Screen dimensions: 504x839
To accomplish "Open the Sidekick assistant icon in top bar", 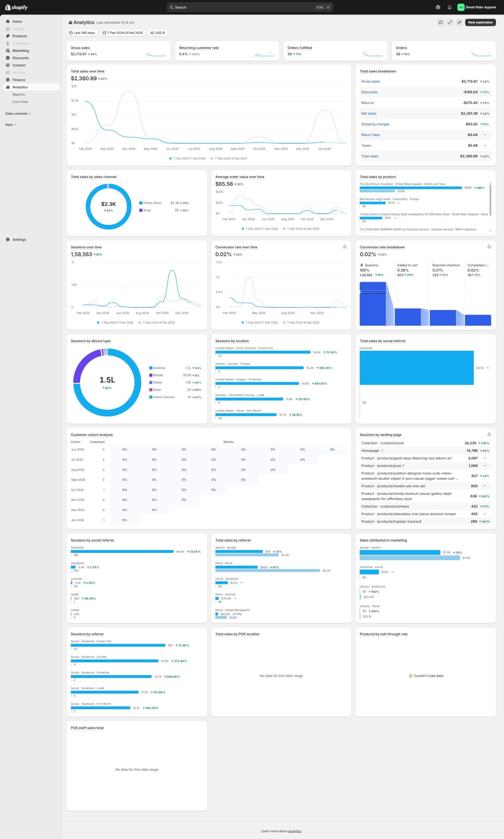I will tap(438, 8).
